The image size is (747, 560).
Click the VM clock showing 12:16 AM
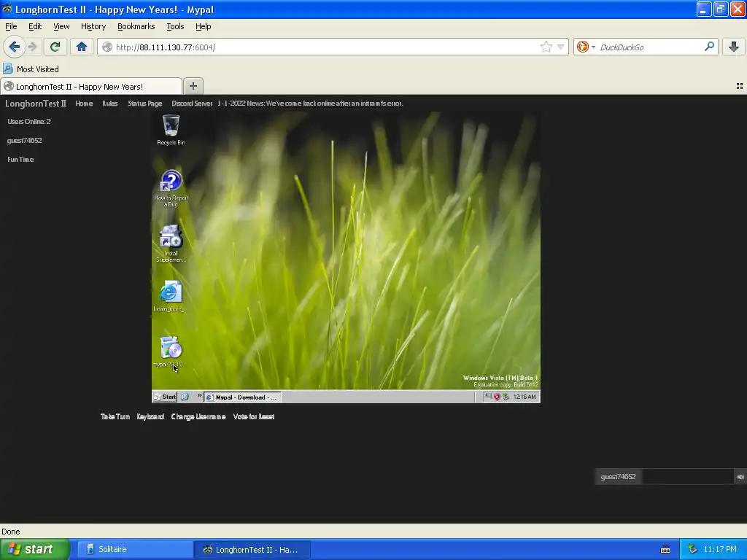click(525, 397)
